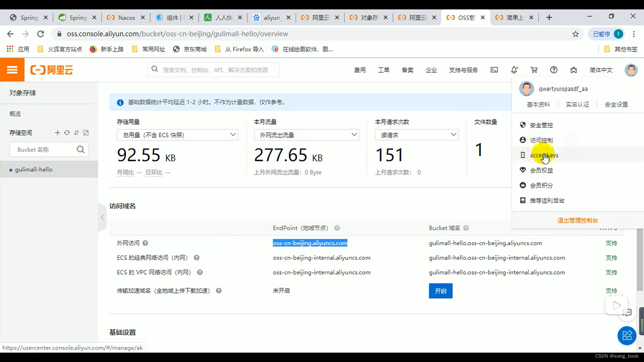Image resolution: width=644 pixels, height=362 pixels.
Task: Open the 京东商城 bookmark
Action: [x=190, y=49]
